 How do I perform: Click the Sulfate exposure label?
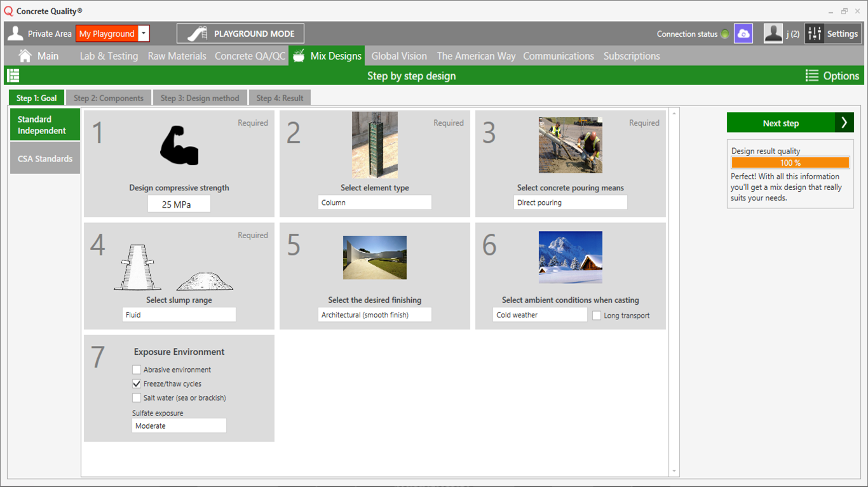[x=158, y=413]
